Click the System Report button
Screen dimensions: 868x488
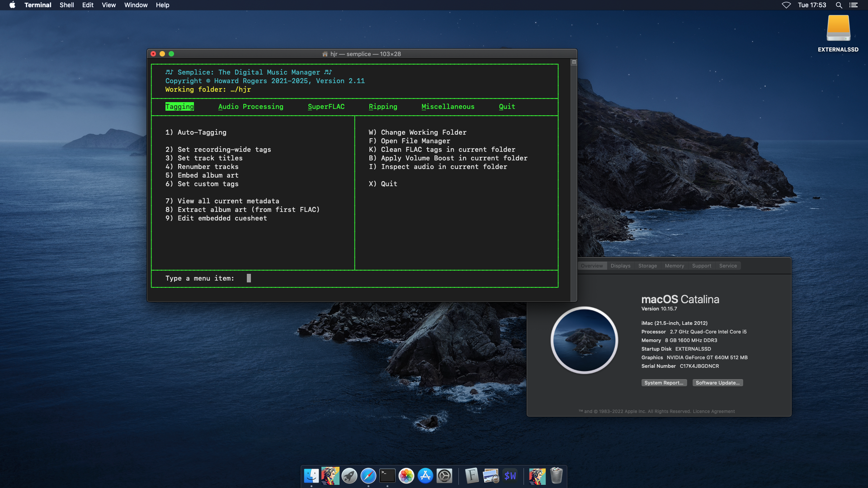point(664,383)
